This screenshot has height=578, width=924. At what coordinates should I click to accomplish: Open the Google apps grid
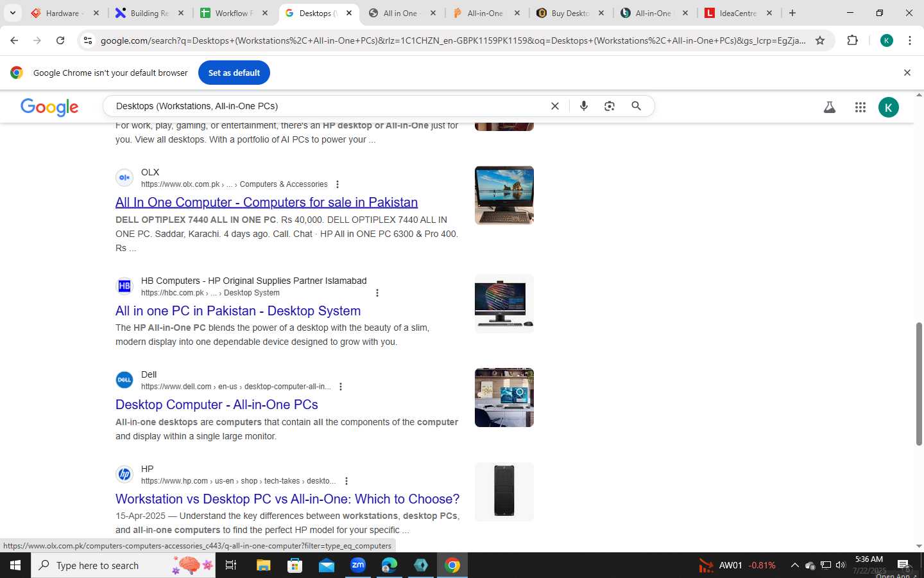[x=860, y=107]
